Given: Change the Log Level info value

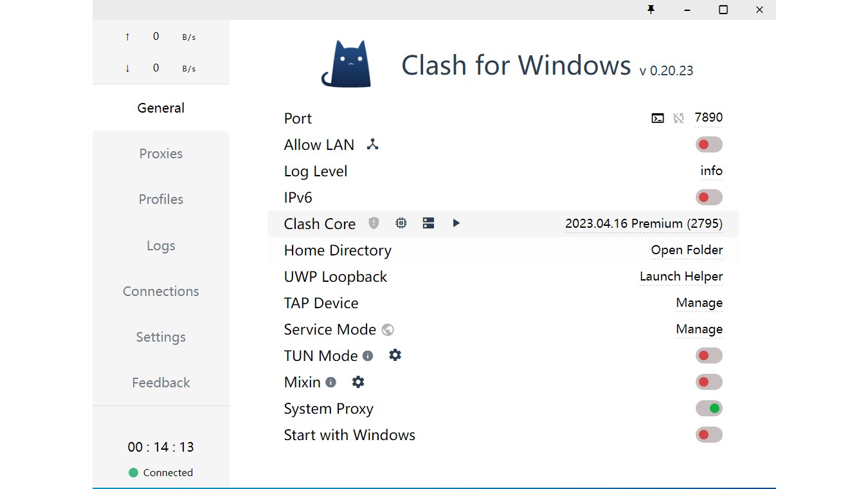Looking at the screenshot, I should click(711, 171).
